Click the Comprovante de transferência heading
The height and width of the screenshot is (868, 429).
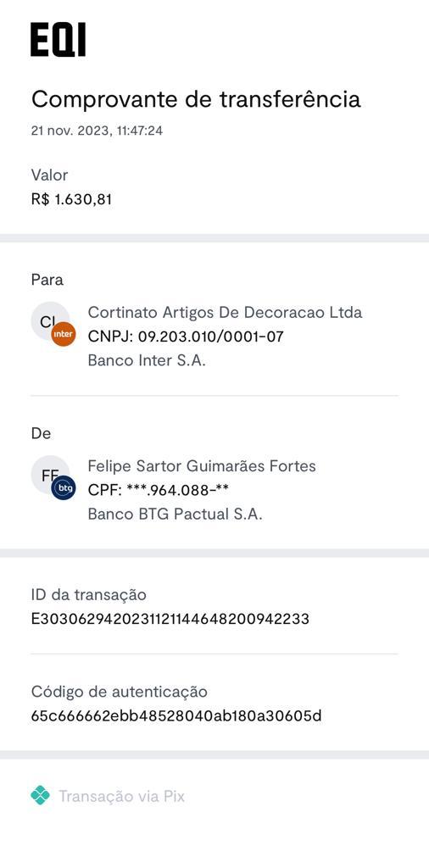[196, 100]
